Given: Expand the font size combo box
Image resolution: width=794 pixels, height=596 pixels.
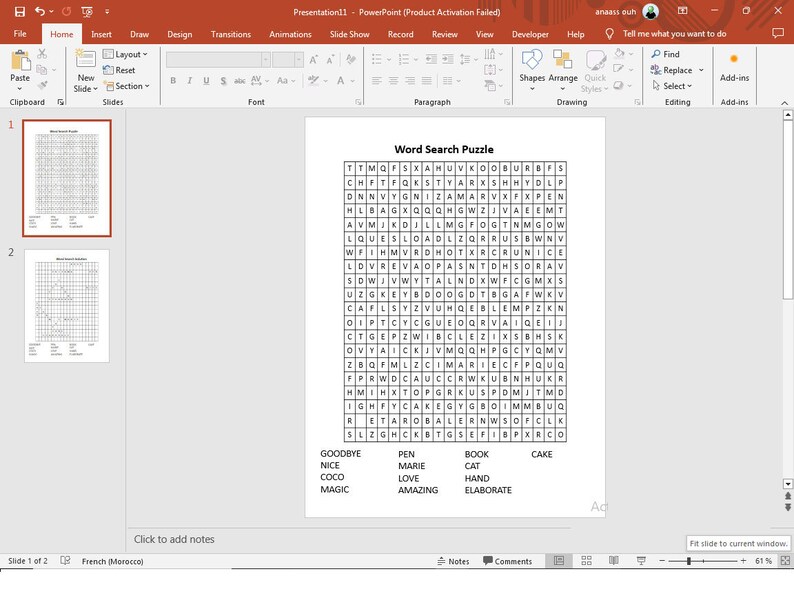Looking at the screenshot, I should (298, 60).
